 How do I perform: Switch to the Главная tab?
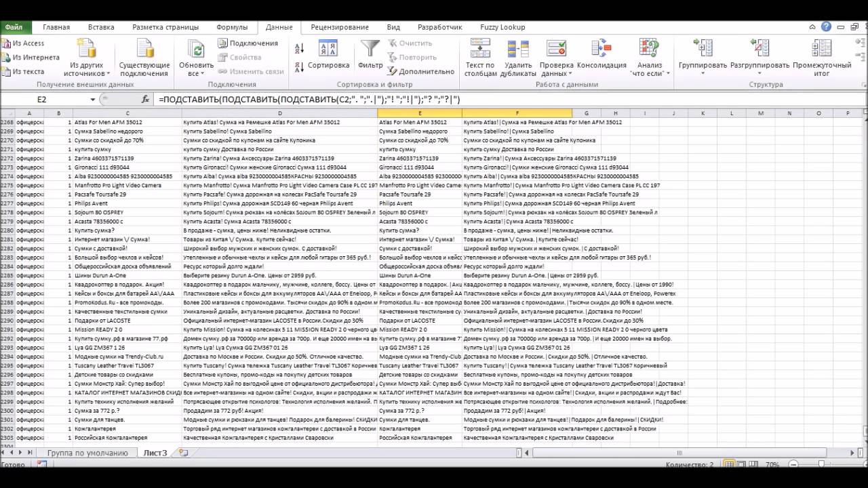click(56, 27)
